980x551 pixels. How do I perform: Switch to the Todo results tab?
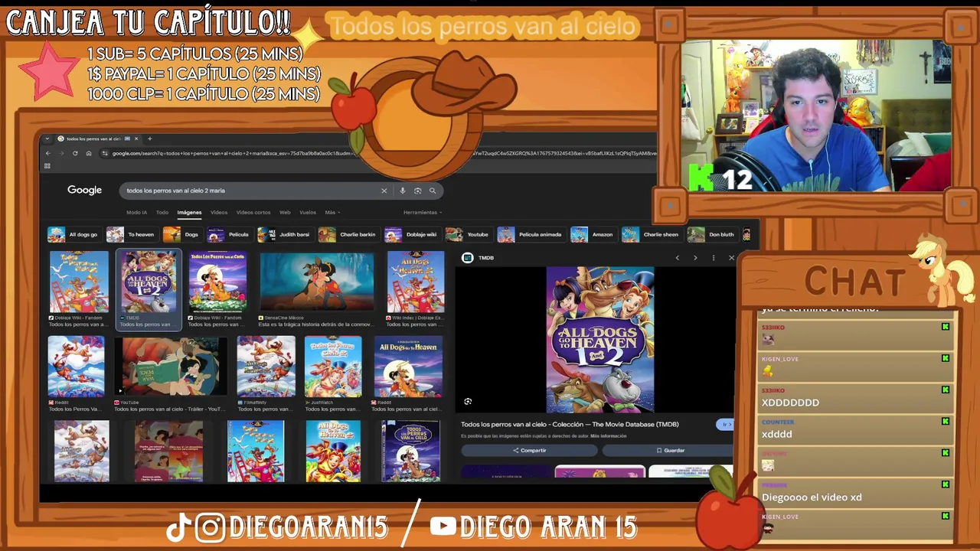(x=162, y=212)
